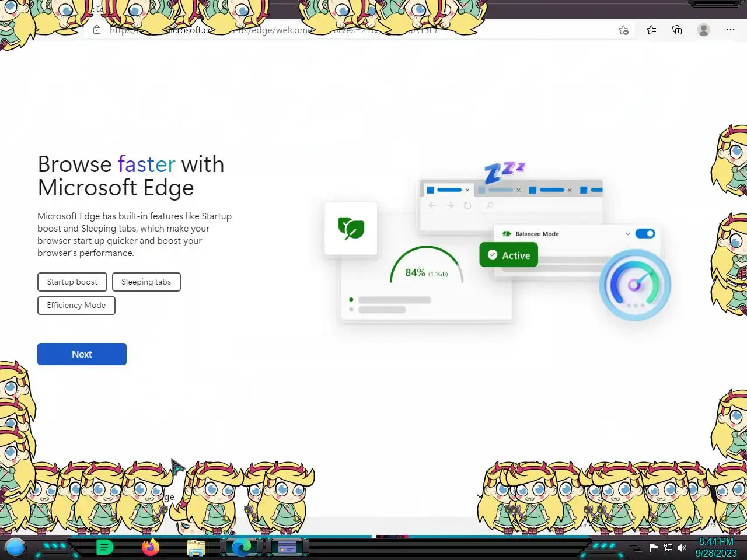This screenshot has width=747, height=560.
Task: Open the Windows Start orb
Action: pos(15,548)
